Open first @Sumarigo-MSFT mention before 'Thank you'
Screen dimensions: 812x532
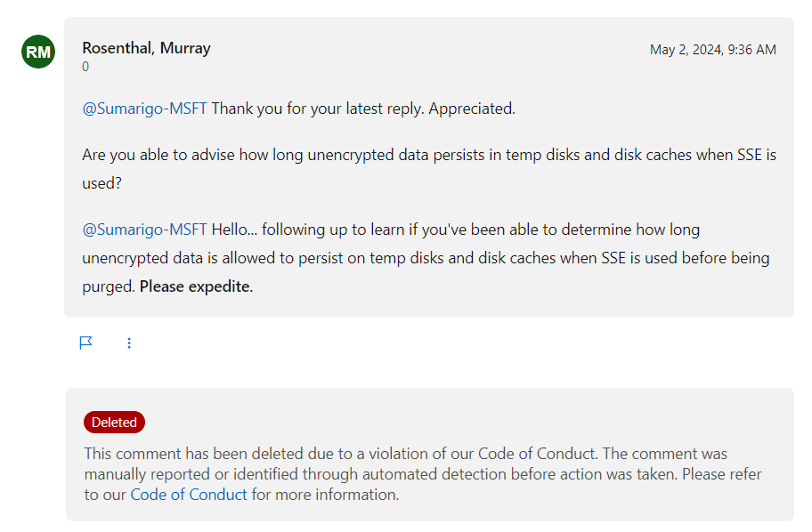144,109
